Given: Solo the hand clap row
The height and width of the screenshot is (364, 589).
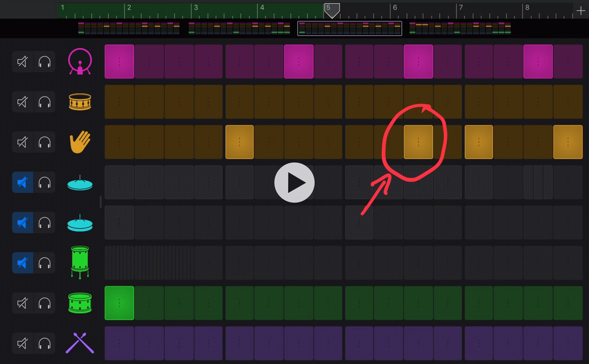Looking at the screenshot, I should tap(45, 142).
